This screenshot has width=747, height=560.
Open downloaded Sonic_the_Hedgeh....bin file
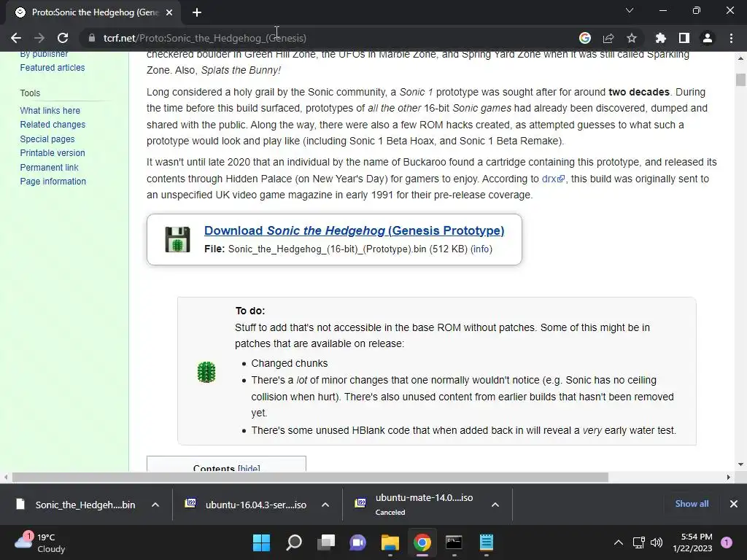(76, 505)
